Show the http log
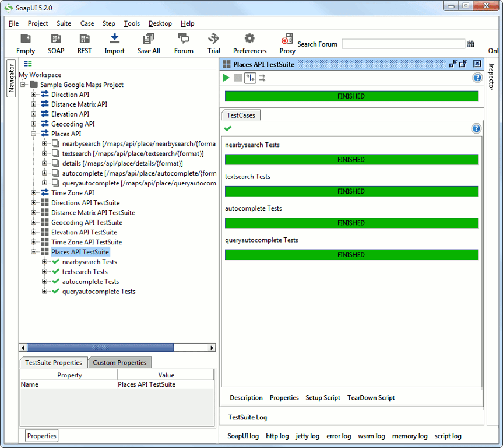503x448 pixels. pos(277,436)
